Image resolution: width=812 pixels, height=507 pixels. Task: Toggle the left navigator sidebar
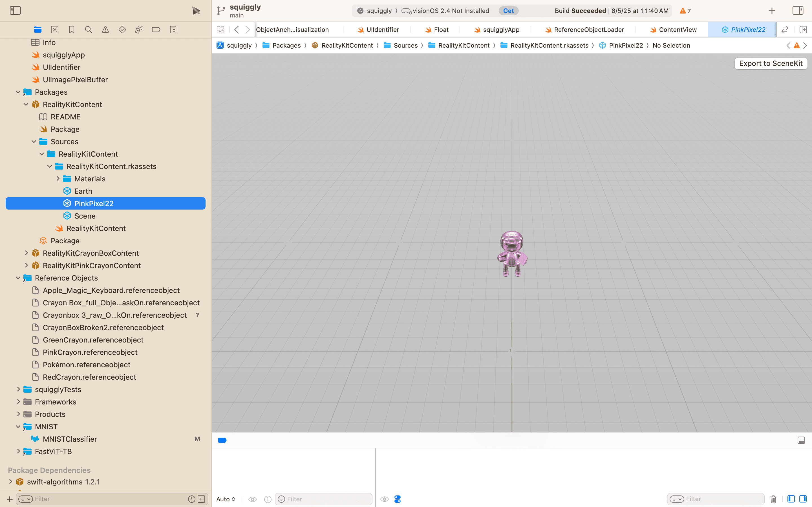[x=15, y=10]
